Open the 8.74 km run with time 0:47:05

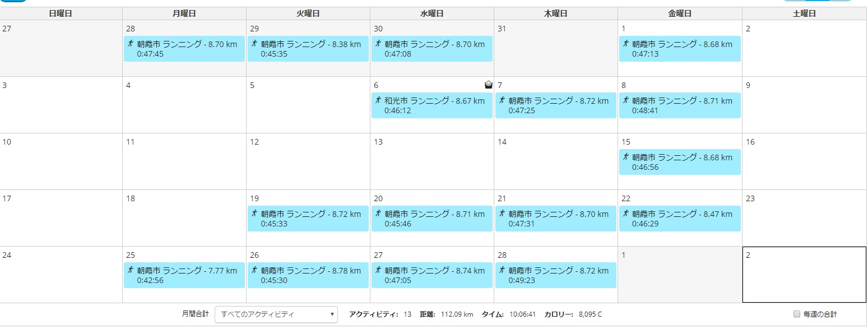tap(432, 275)
